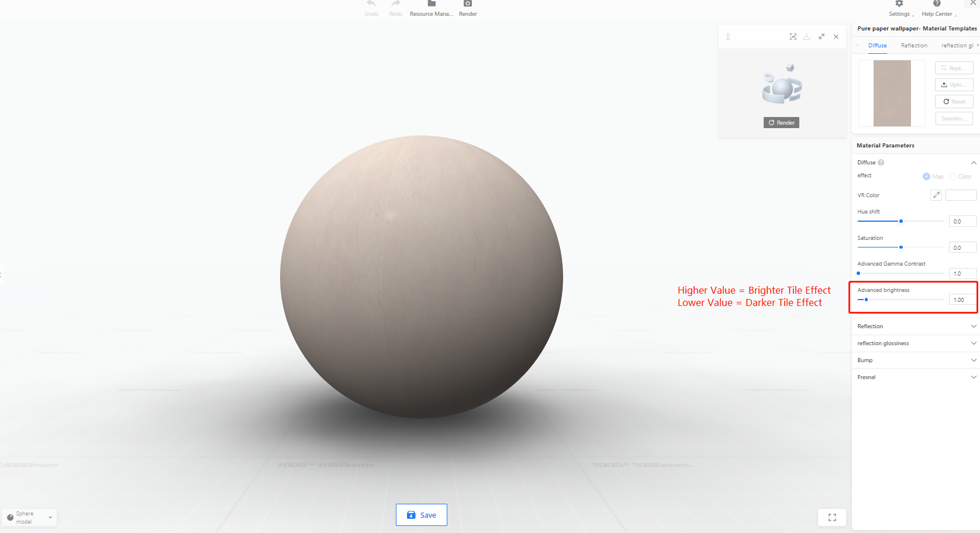Collapse the Diffuse parameters section
Viewport: 980px width, 533px height.
point(974,163)
